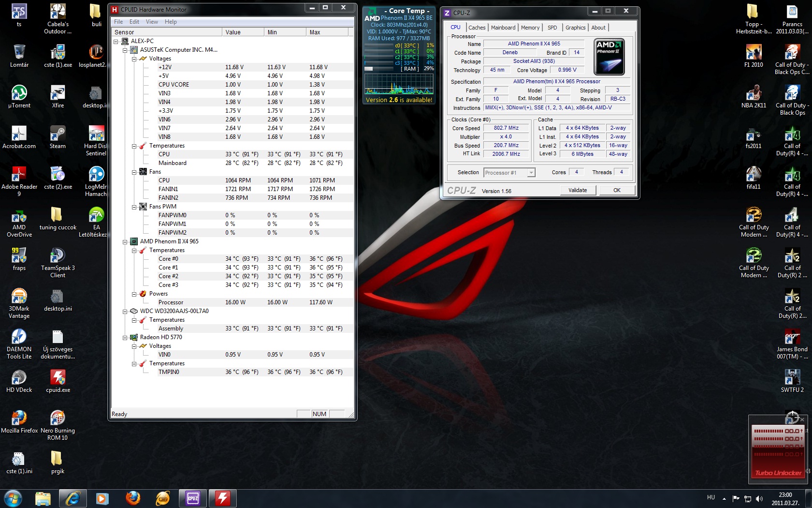The width and height of the screenshot is (812, 508).
Task: Open the F1 2010 game icon
Action: (754, 56)
